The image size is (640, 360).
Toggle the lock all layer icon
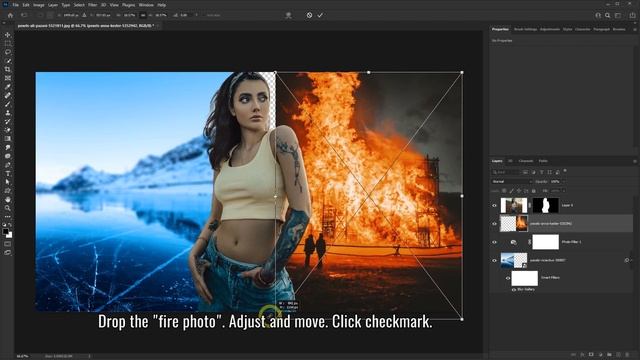point(533,191)
